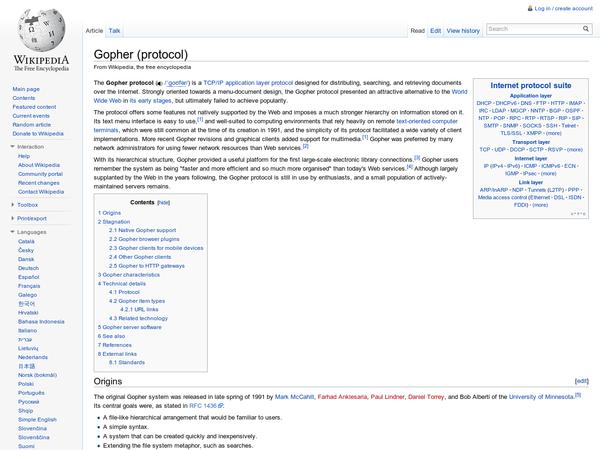This screenshot has height=450, width=600.
Task: Open ARP/InARP link in Link layer
Action: pos(494,190)
